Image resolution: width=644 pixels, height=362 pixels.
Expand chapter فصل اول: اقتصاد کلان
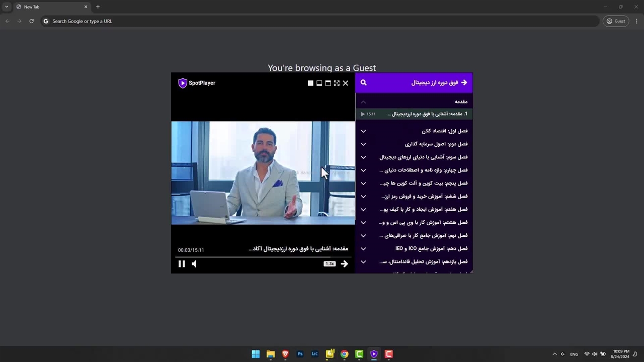tap(363, 131)
